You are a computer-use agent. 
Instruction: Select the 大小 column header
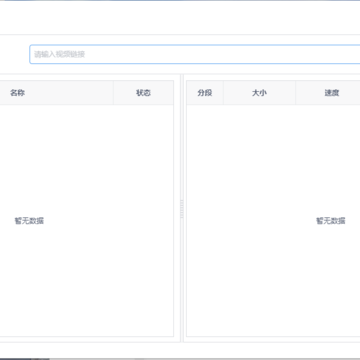[259, 93]
